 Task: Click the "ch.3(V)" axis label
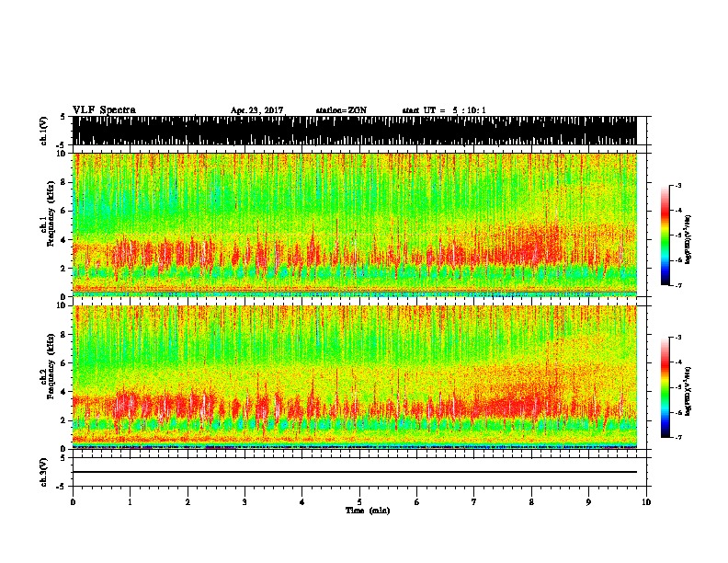(44, 472)
